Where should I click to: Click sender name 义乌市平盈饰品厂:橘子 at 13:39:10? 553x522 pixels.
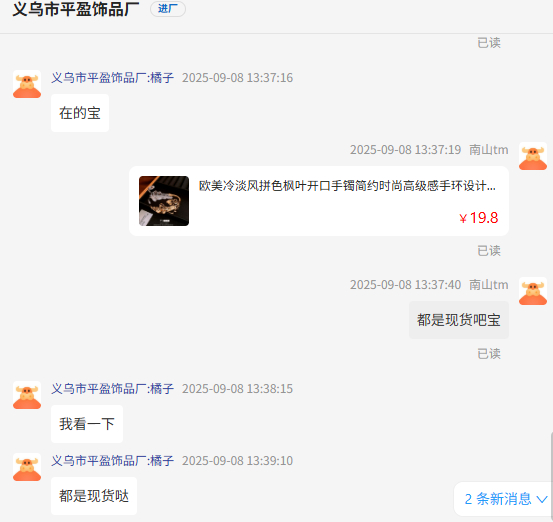tap(113, 461)
